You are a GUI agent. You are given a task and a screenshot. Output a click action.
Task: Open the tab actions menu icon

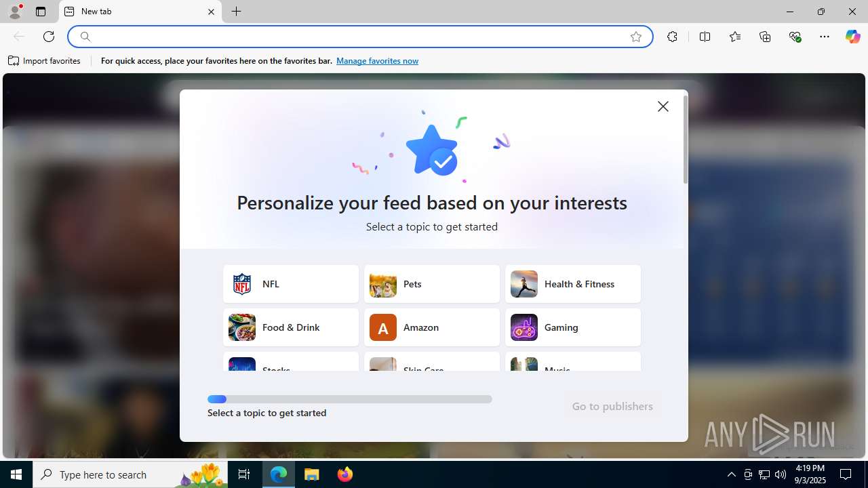pos(41,12)
